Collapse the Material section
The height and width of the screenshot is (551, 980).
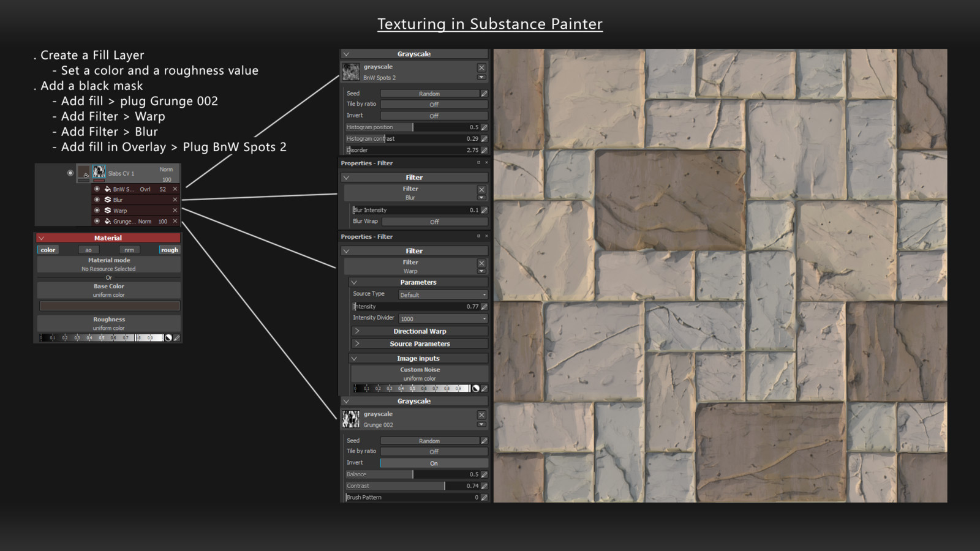pos(42,238)
